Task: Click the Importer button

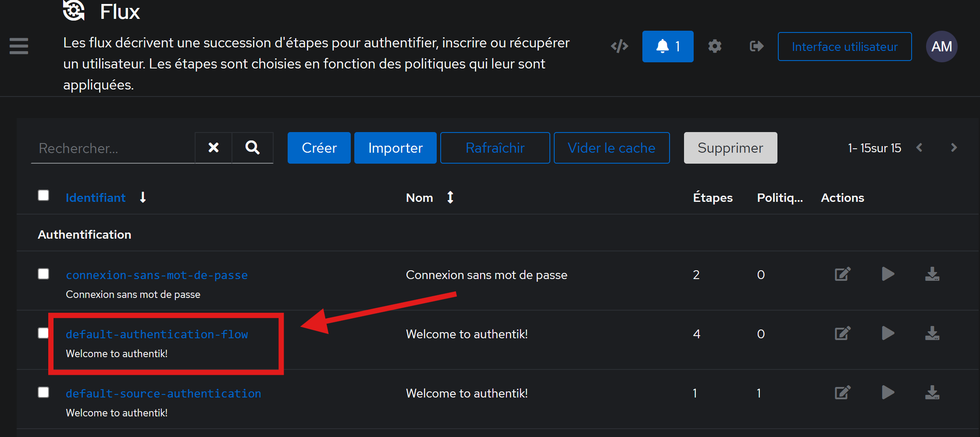Action: [x=396, y=148]
